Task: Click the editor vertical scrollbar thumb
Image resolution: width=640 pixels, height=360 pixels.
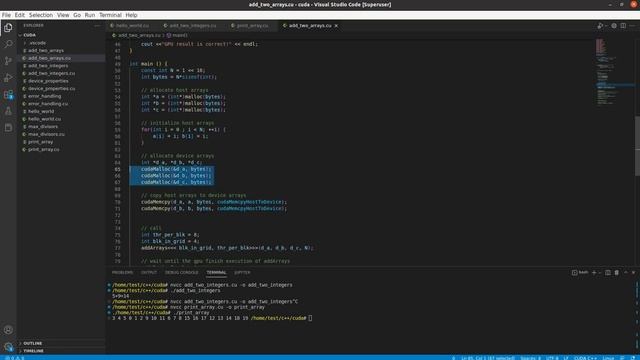Action: coord(637,146)
